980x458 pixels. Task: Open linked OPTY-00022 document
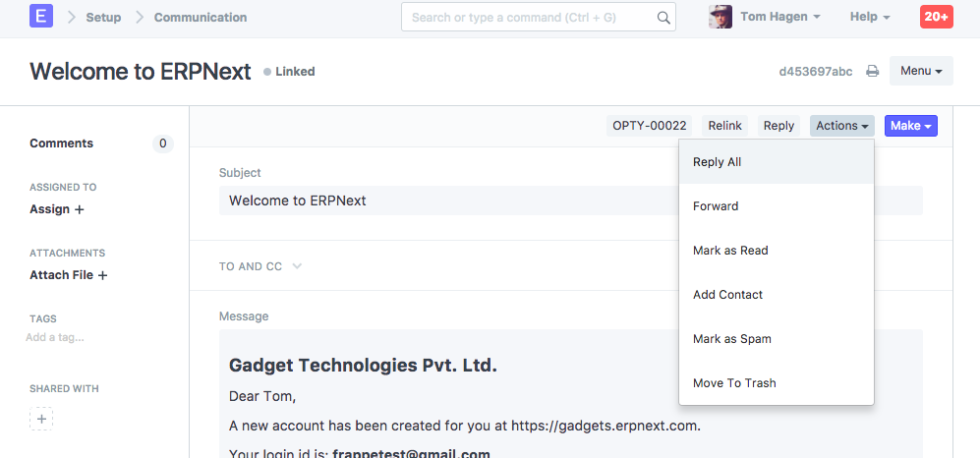649,126
